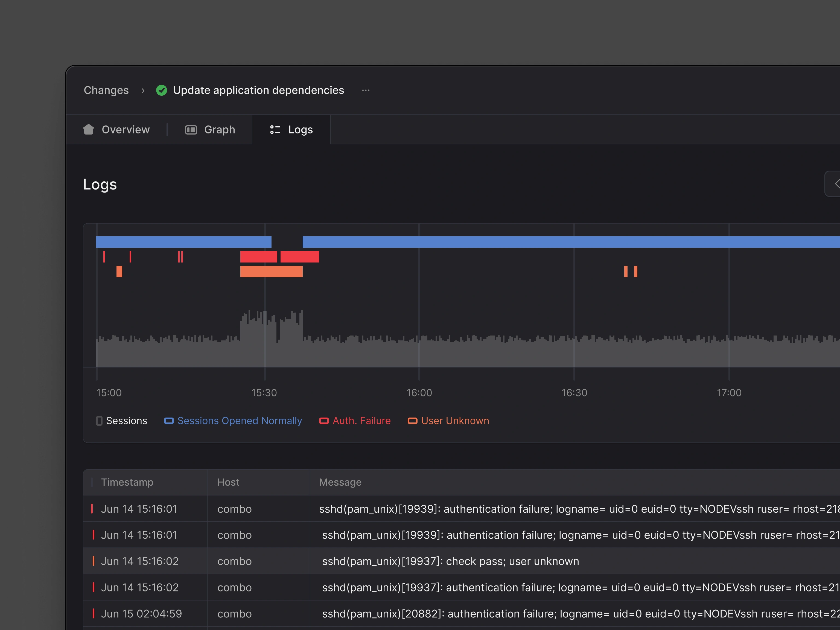Click the Host column header

[x=228, y=482]
